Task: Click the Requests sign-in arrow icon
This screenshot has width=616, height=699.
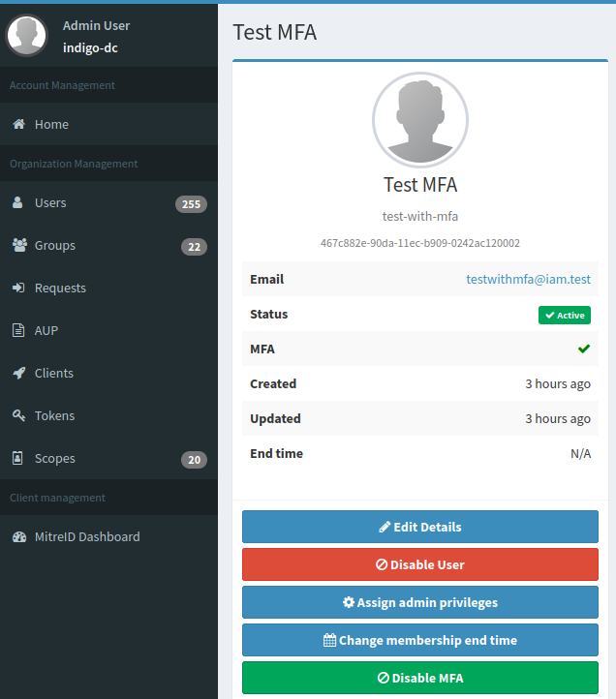Action: 18,288
